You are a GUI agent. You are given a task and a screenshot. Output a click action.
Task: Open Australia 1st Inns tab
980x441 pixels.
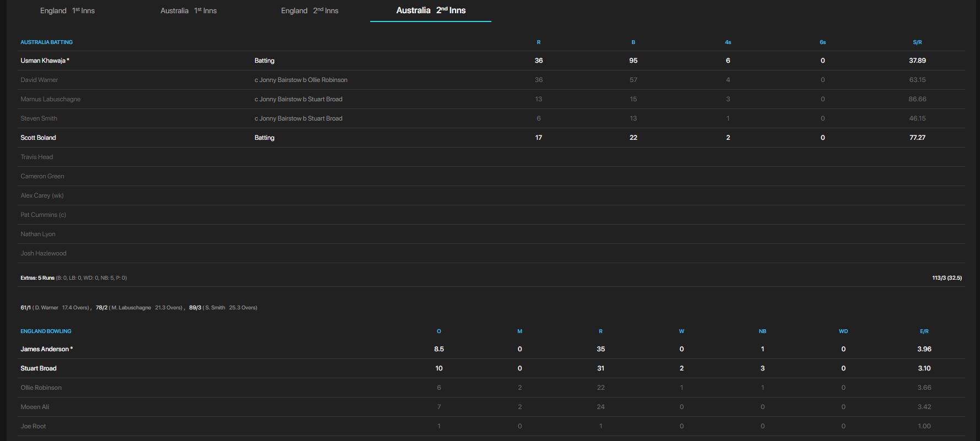point(188,10)
